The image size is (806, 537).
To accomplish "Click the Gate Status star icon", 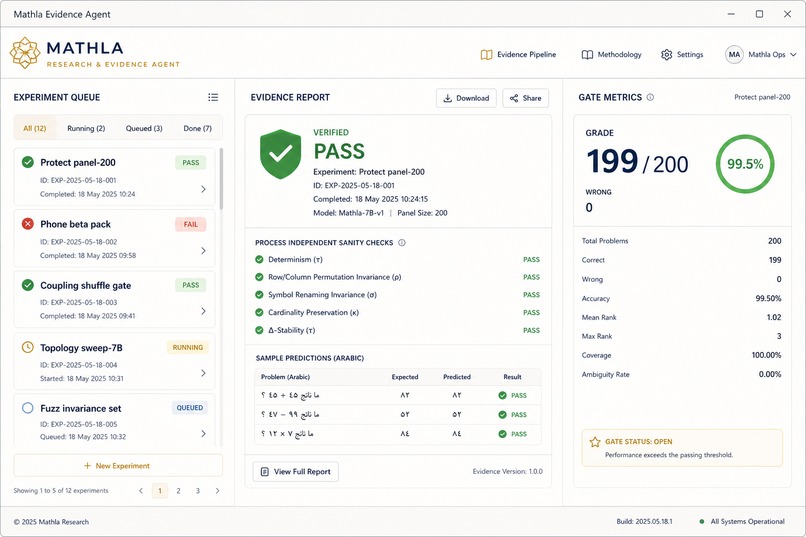I will 595,442.
